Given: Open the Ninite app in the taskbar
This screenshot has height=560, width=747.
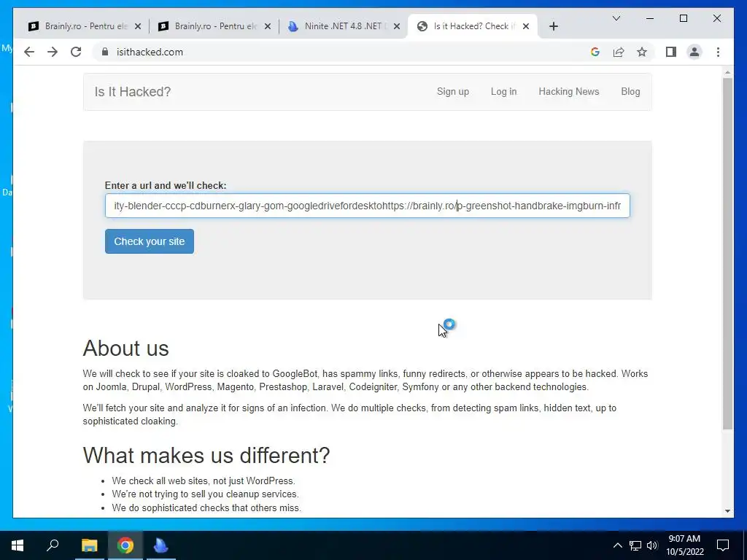Looking at the screenshot, I should pyautogui.click(x=161, y=545).
